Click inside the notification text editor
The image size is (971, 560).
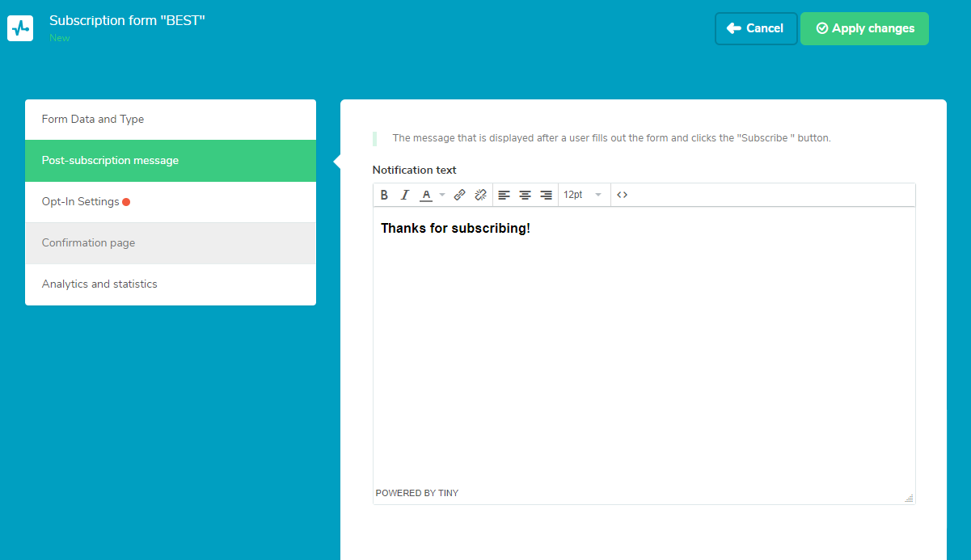[x=644, y=347]
